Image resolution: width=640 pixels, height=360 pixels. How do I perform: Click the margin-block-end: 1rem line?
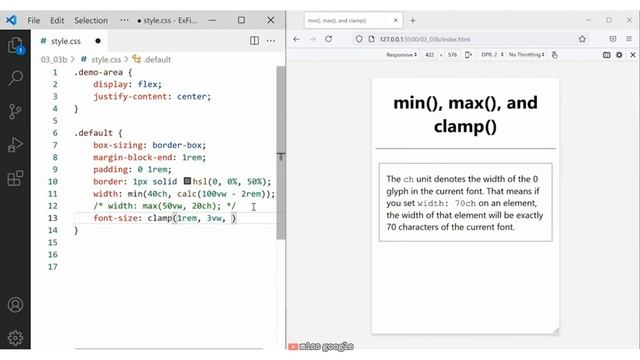pos(149,157)
